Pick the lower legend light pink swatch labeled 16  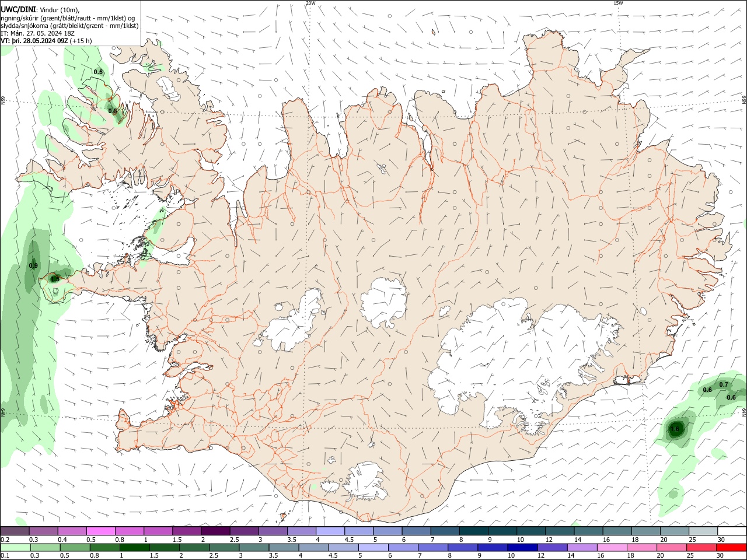612,548
